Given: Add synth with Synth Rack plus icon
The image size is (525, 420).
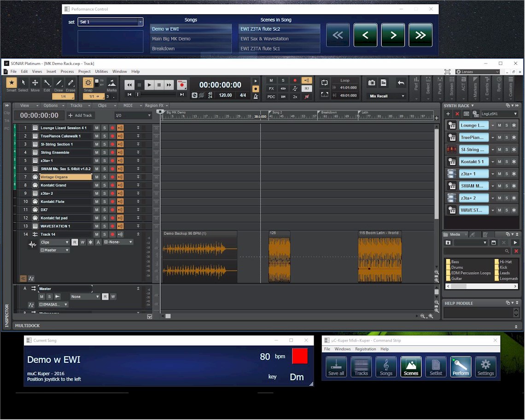Looking at the screenshot, I should 448,114.
